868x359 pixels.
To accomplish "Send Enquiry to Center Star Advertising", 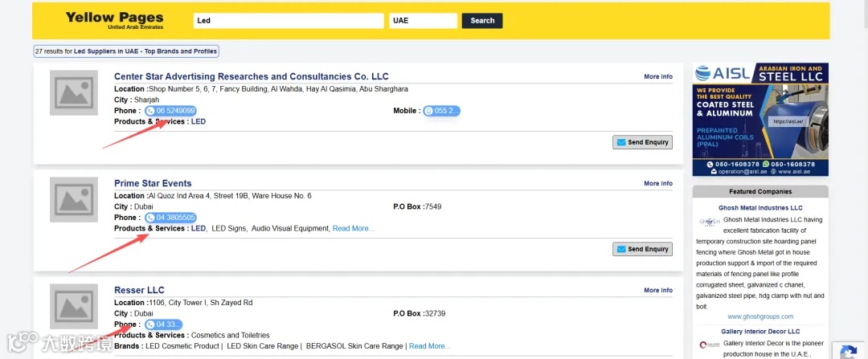I will pyautogui.click(x=642, y=142).
